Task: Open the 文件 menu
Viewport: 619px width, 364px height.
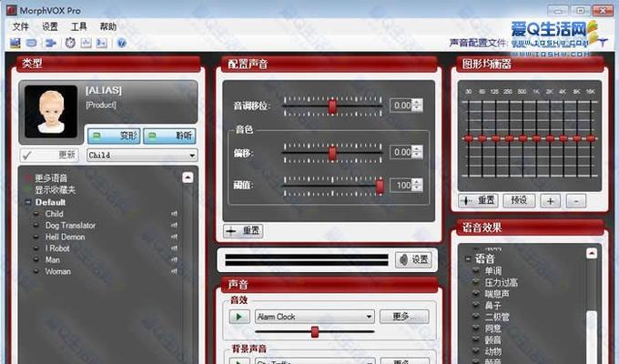Action: 21,26
